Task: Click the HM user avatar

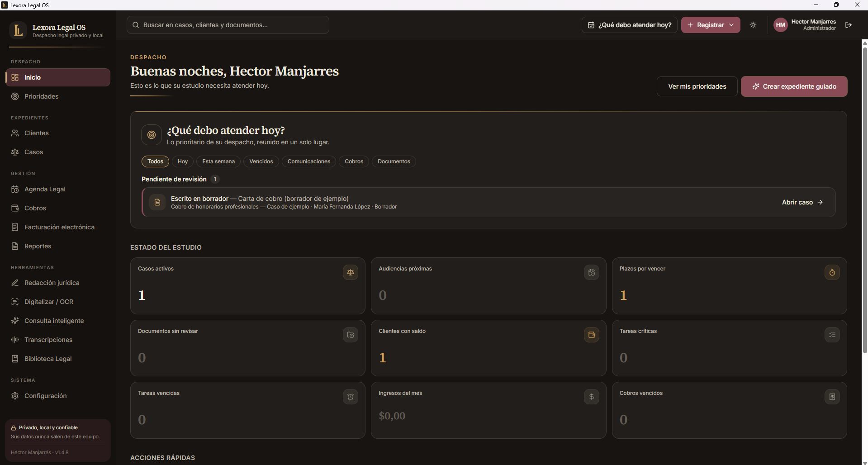Action: click(781, 25)
